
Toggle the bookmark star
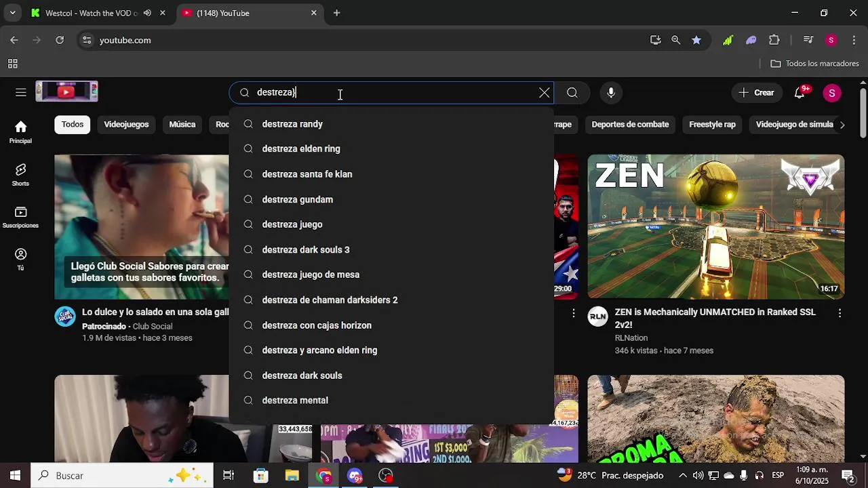click(x=696, y=40)
